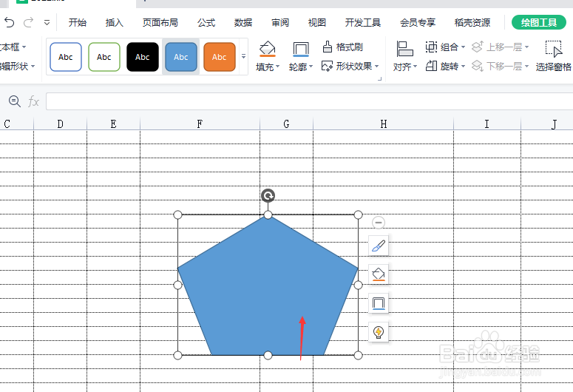Viewport: 573px width, 392px height.
Task: Open the 插入 ribbon tab
Action: (115, 23)
